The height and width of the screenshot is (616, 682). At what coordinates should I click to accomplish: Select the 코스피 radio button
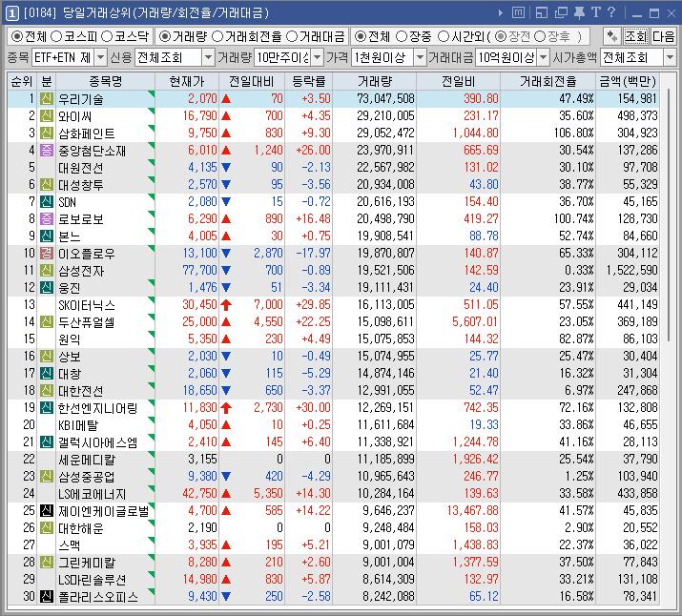click(56, 36)
